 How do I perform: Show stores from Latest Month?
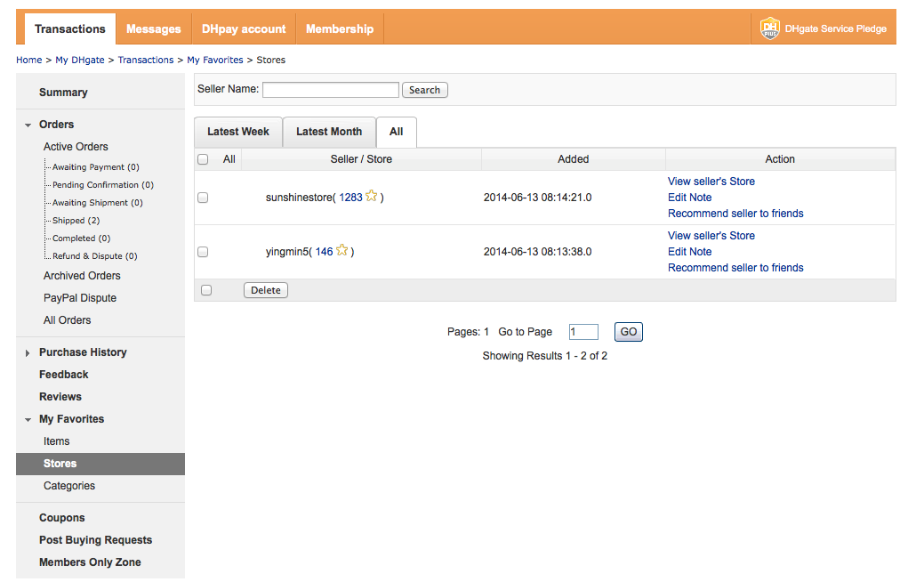pyautogui.click(x=329, y=132)
